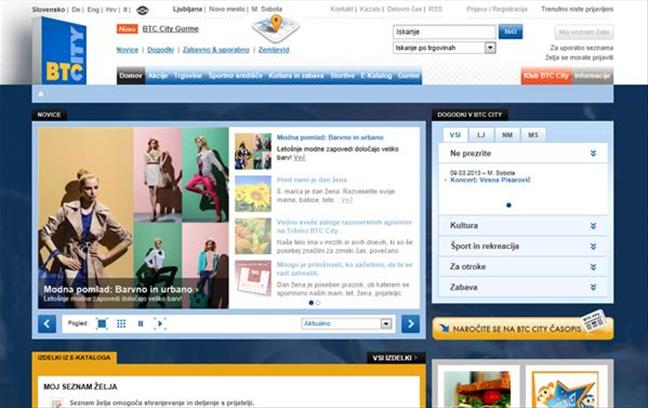Pause the news slideshow
The height and width of the screenshot is (408, 648).
141,324
